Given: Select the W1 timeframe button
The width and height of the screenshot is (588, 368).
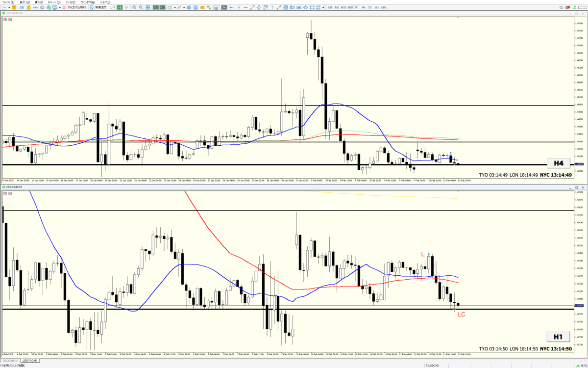Looking at the screenshot, I should [376, 7].
